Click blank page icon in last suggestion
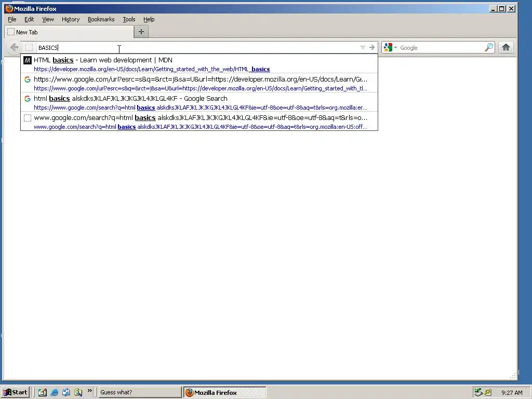Image resolution: width=532 pixels, height=399 pixels. (28, 118)
